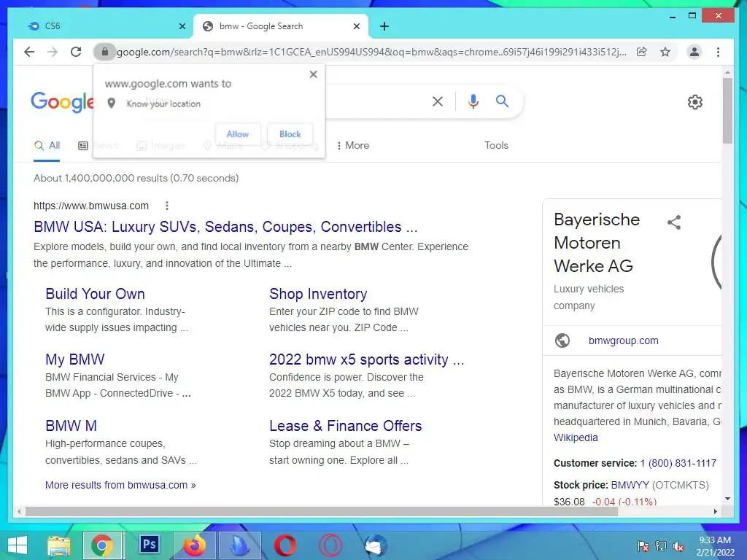Click the forward navigation arrow

coord(53,52)
